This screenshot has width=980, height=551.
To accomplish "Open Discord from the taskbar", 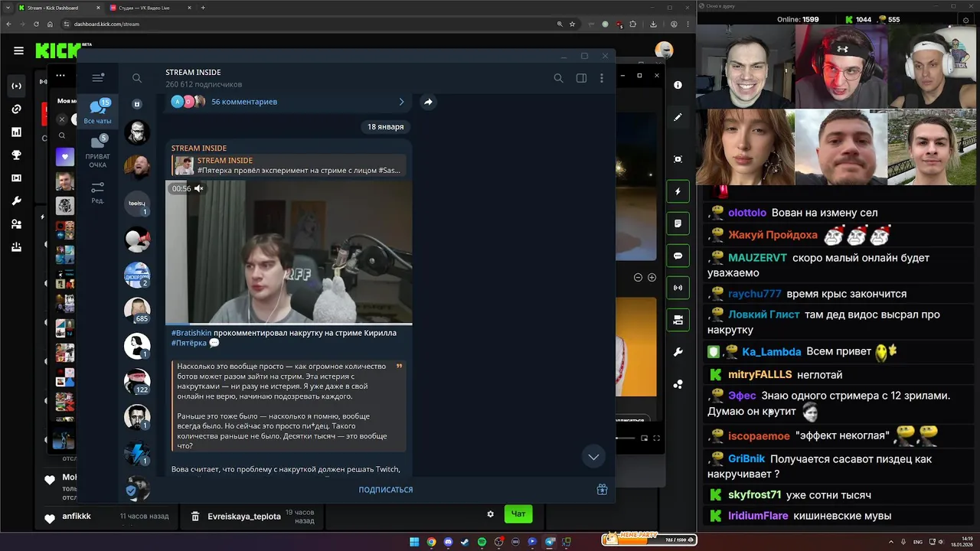I will tap(448, 542).
